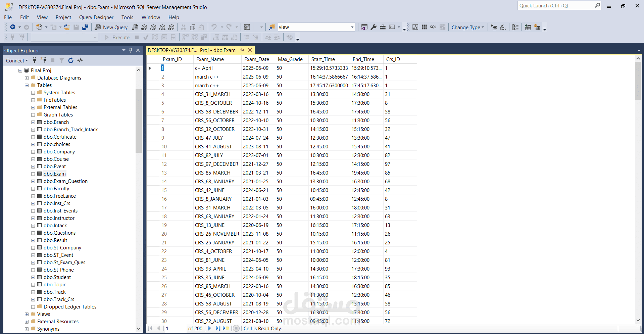The image size is (644, 334).
Task: Move to a new row in grid
Action: [x=226, y=328]
